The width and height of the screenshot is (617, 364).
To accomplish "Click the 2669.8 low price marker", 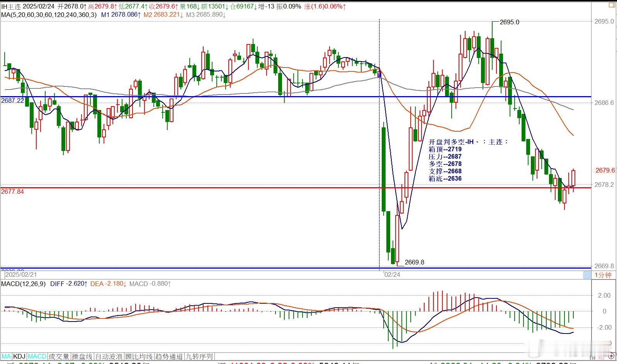I will [x=415, y=262].
